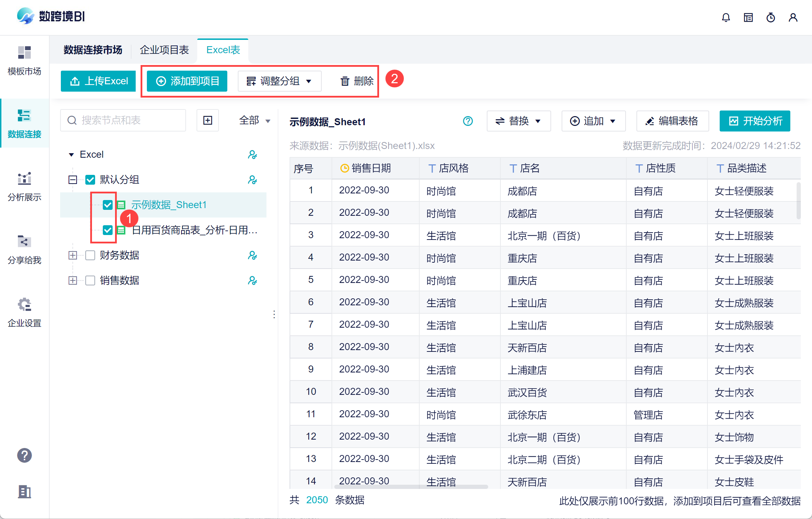Image resolution: width=812 pixels, height=519 pixels.
Task: Click permission icon next to 财务数据
Action: point(252,255)
